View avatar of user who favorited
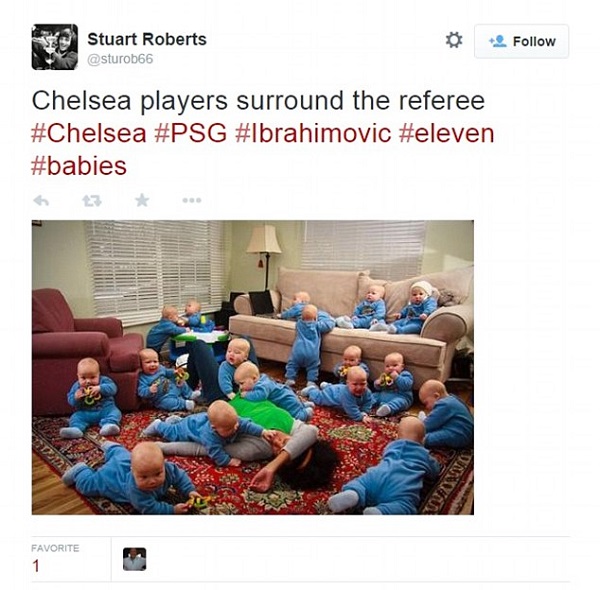This screenshot has width=600, height=590. point(134,559)
